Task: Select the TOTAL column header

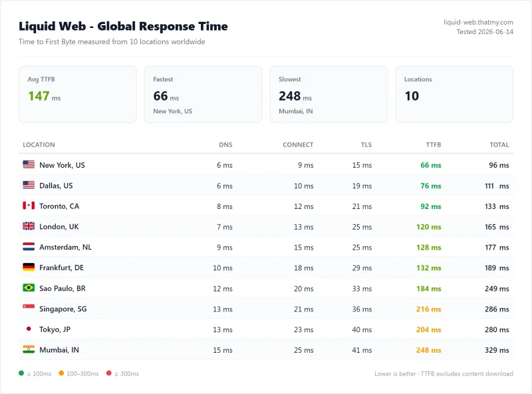Action: tap(499, 144)
